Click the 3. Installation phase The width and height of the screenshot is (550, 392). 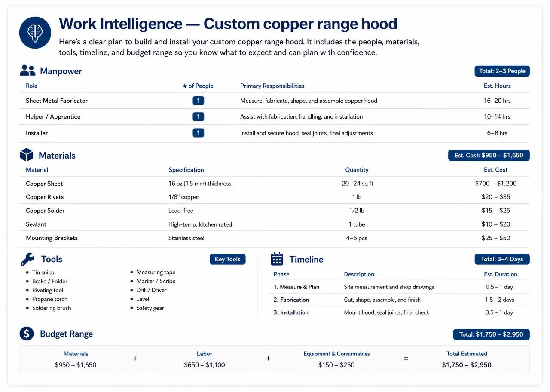[x=291, y=312]
